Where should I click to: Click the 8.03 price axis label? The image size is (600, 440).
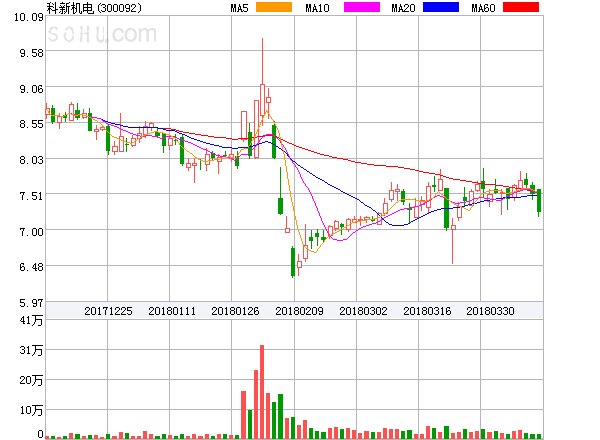[x=31, y=160]
